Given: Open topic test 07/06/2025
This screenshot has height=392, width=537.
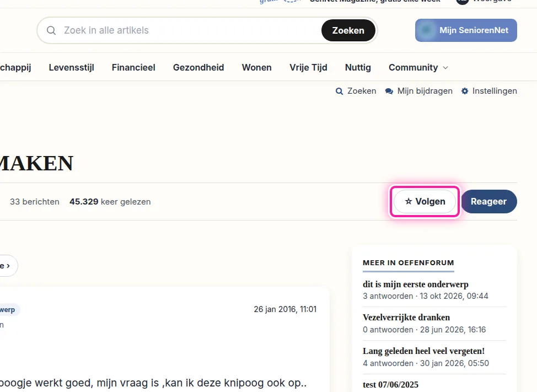Looking at the screenshot, I should [390, 384].
